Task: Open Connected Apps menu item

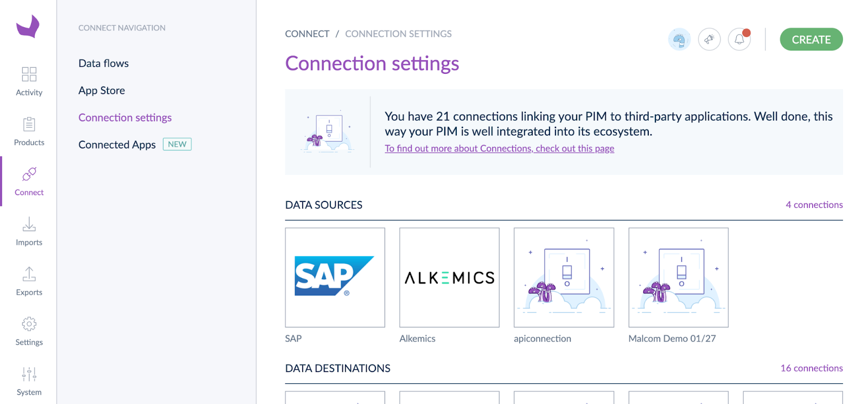Action: click(117, 145)
